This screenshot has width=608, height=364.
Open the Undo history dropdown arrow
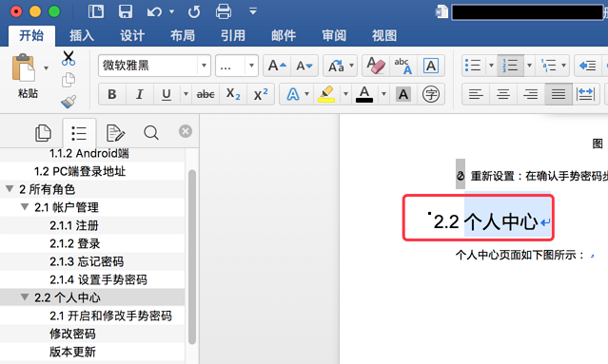click(x=171, y=11)
